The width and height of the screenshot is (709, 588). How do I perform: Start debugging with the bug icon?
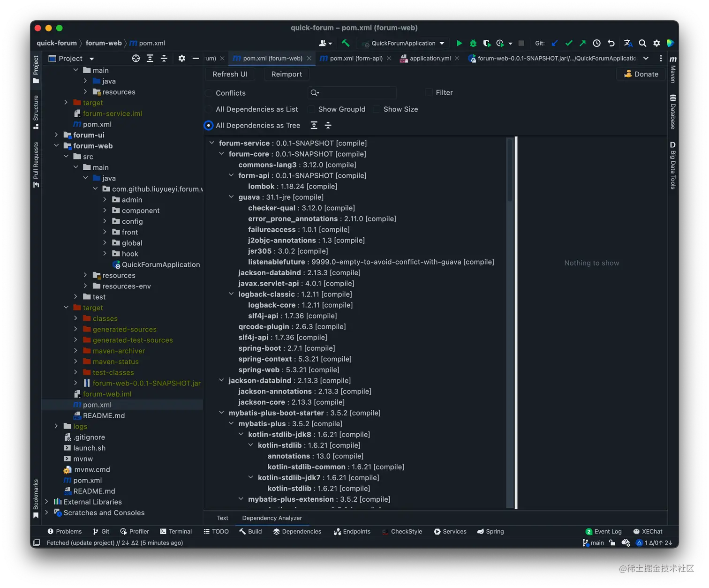(x=473, y=43)
